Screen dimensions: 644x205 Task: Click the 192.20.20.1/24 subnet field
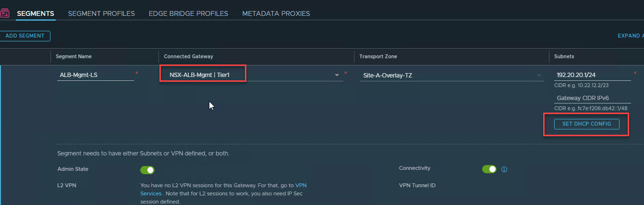click(x=592, y=75)
